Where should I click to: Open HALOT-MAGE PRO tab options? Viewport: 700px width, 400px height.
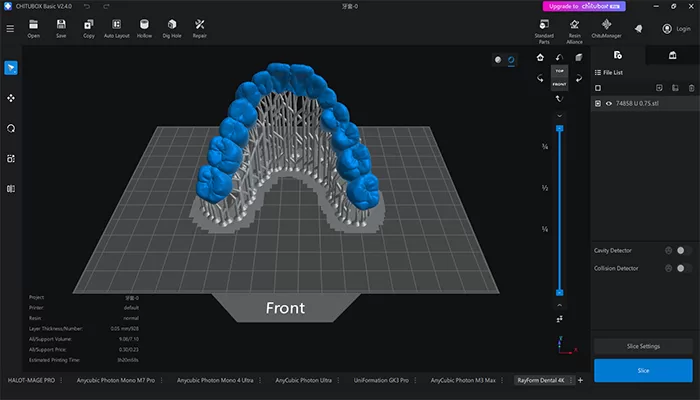click(61, 380)
